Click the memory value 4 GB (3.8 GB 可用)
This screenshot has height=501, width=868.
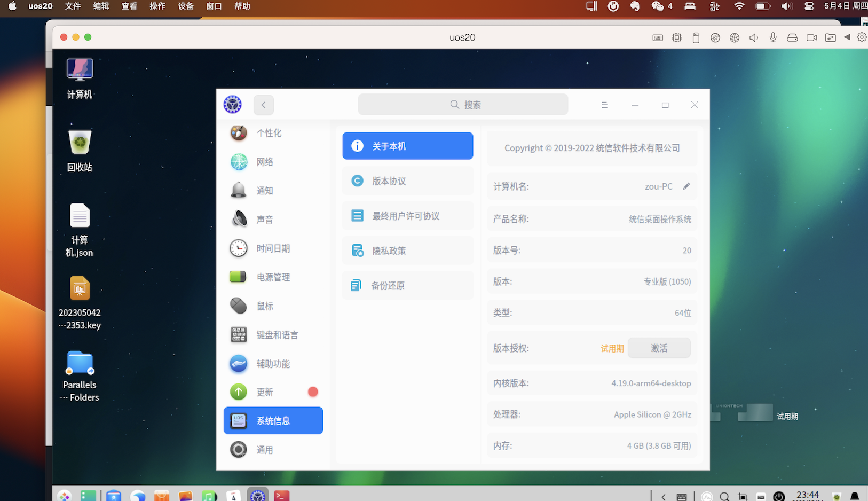tap(659, 446)
